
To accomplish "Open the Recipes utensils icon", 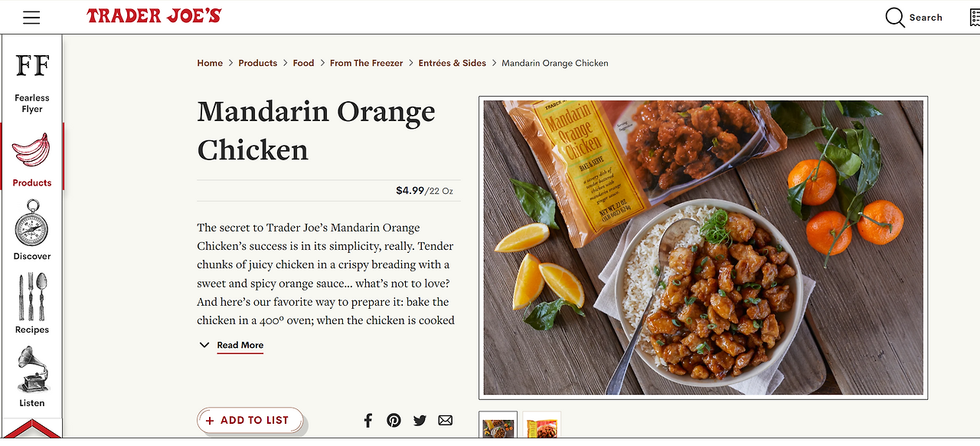I will click(32, 297).
